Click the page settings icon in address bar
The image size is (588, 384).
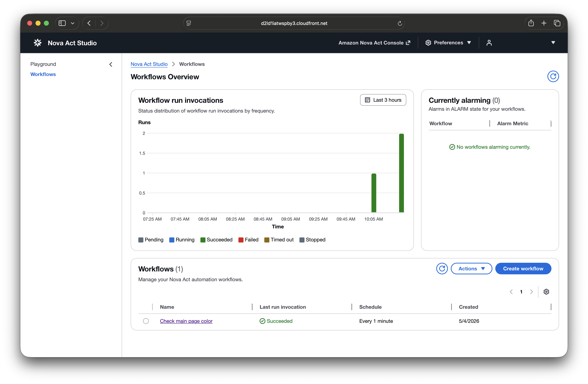click(x=189, y=23)
